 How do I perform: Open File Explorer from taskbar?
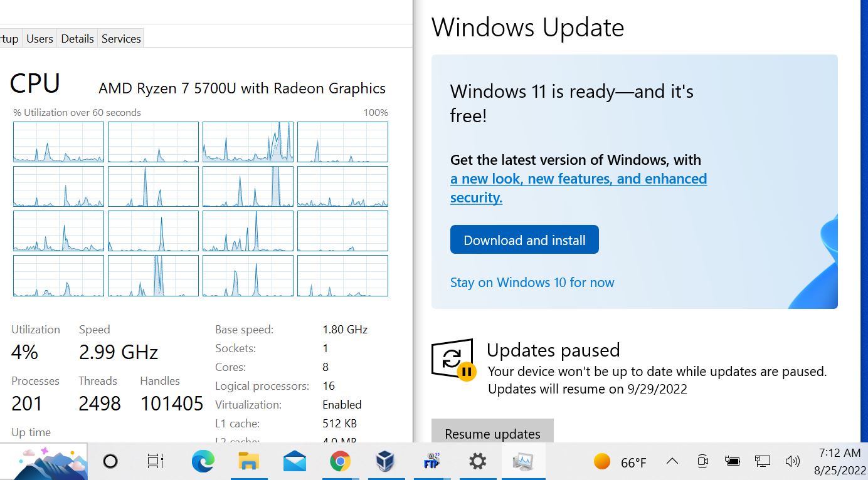tap(249, 462)
